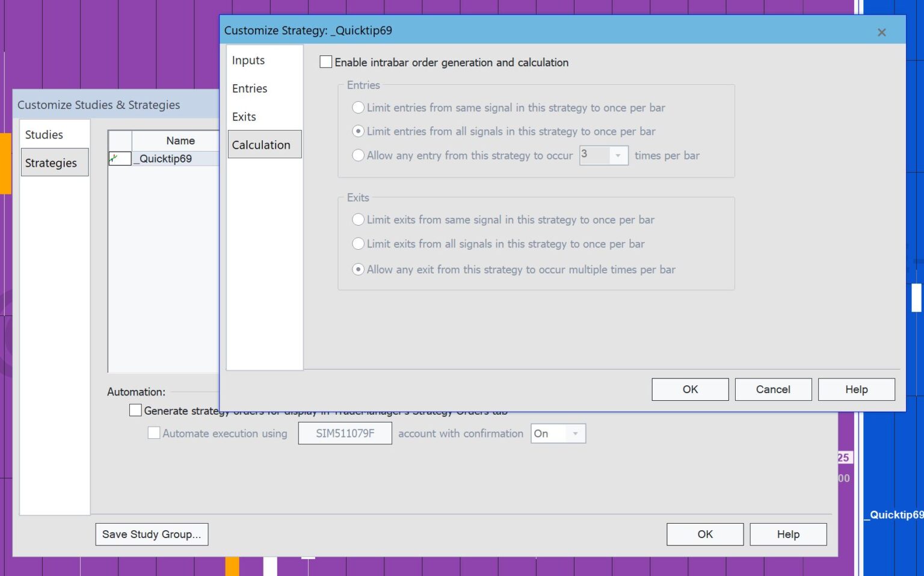The width and height of the screenshot is (924, 576).
Task: Check Generate strategy orders for display
Action: [135, 410]
